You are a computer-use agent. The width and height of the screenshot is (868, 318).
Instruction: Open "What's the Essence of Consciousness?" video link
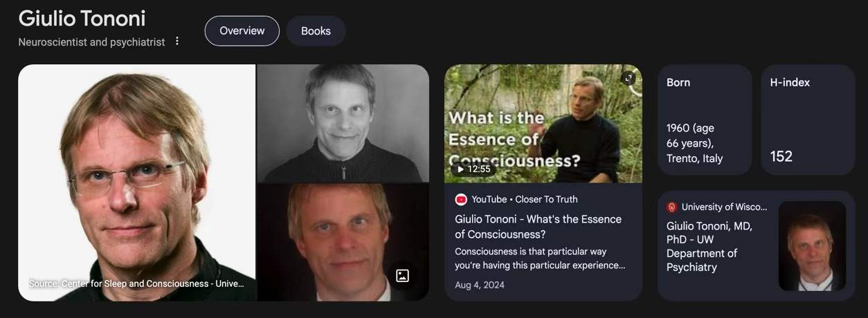click(x=539, y=227)
